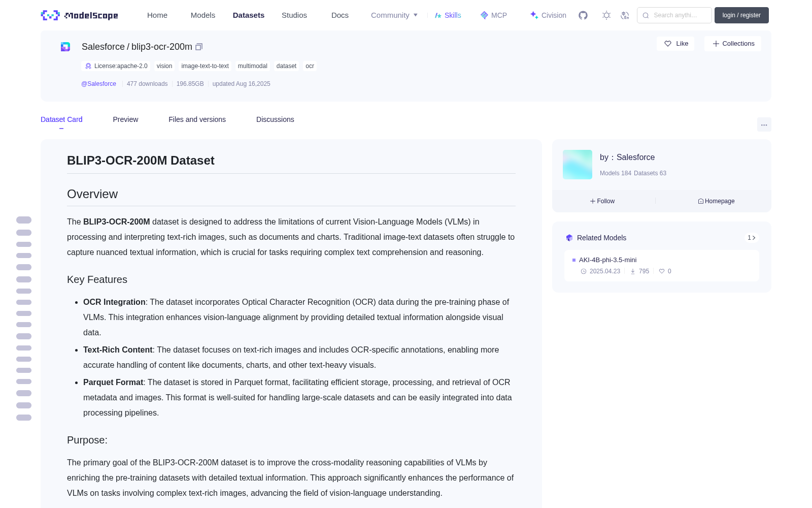Go to the Home page
The width and height of the screenshot is (812, 508).
[x=157, y=15]
